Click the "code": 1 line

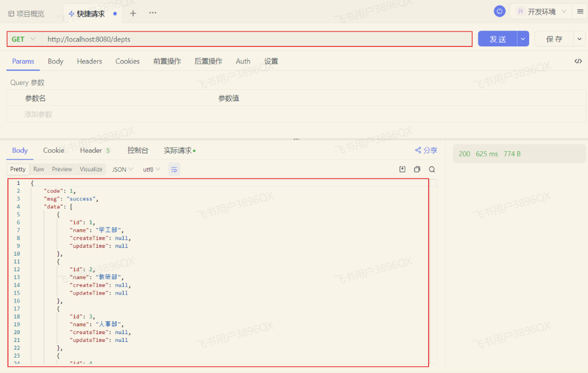60,191
